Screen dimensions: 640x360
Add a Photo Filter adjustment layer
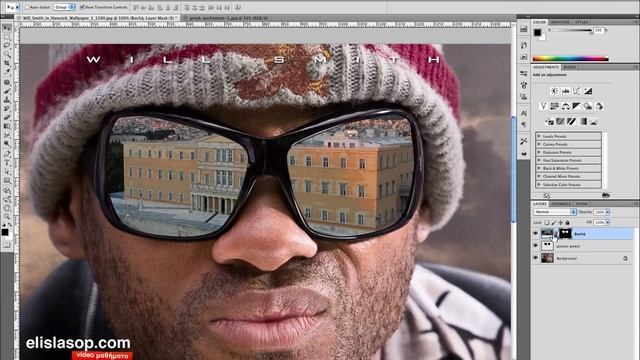(x=587, y=106)
